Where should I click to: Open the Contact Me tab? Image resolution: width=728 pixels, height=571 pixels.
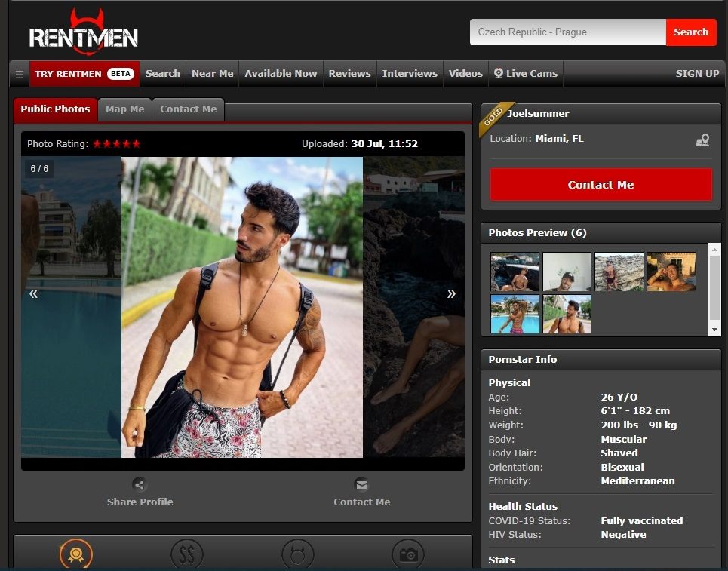pos(188,109)
